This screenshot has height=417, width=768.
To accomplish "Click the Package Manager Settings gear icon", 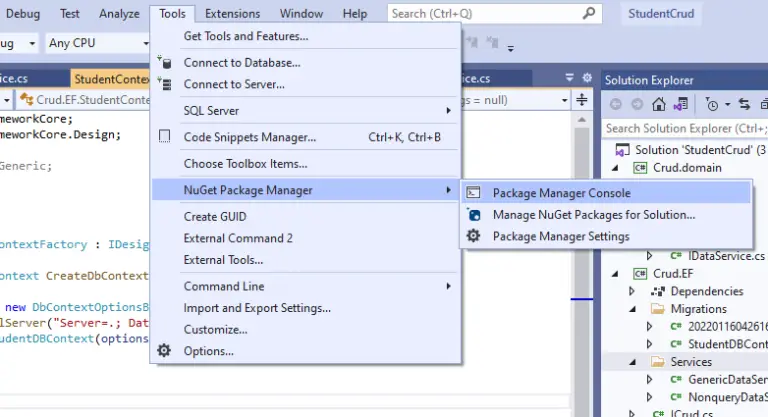I will pos(474,236).
